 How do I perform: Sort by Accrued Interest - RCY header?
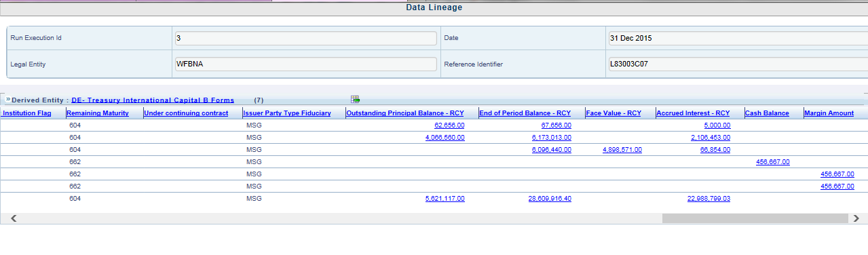(693, 113)
